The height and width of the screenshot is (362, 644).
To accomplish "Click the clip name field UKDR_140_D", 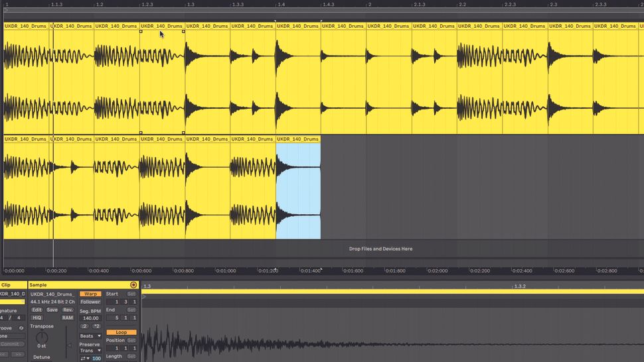I will tap(13, 294).
